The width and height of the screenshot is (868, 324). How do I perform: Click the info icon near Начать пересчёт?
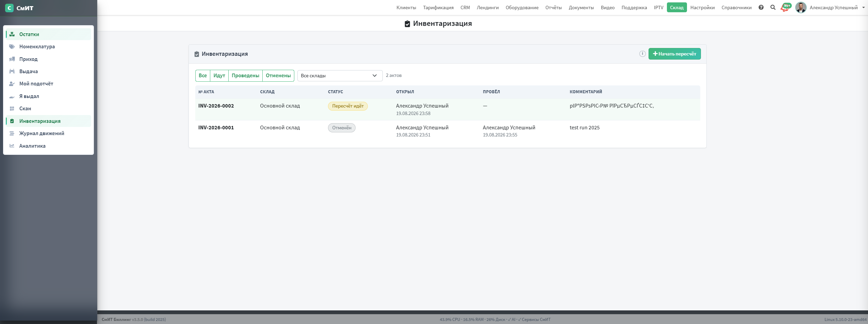coord(642,54)
